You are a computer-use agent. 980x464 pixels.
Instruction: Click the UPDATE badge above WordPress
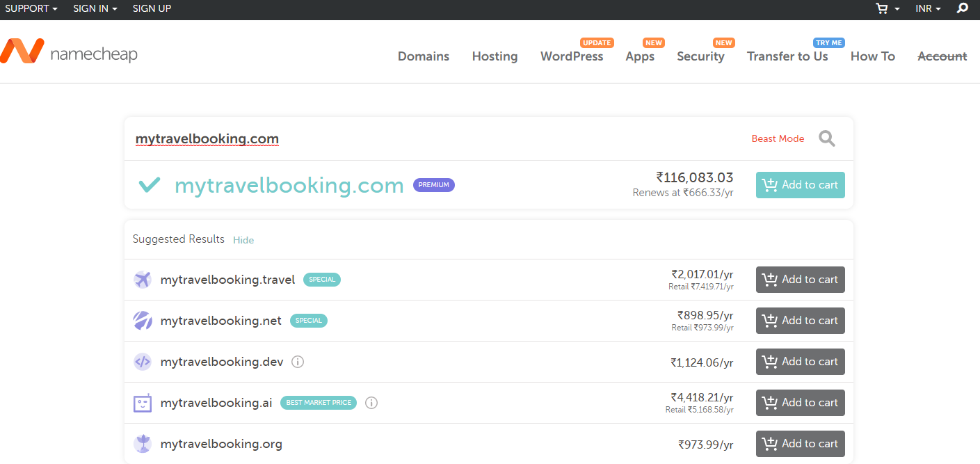[597, 43]
